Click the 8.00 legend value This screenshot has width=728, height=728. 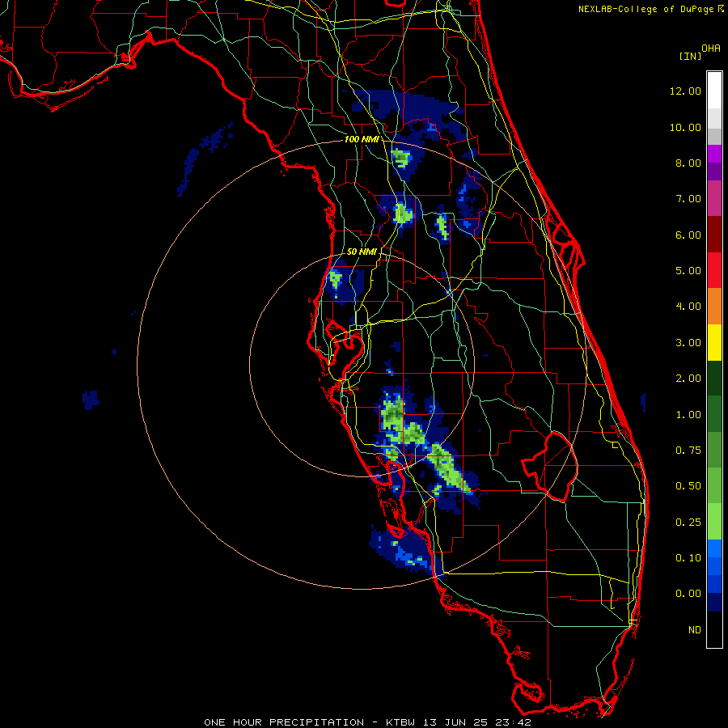688,163
